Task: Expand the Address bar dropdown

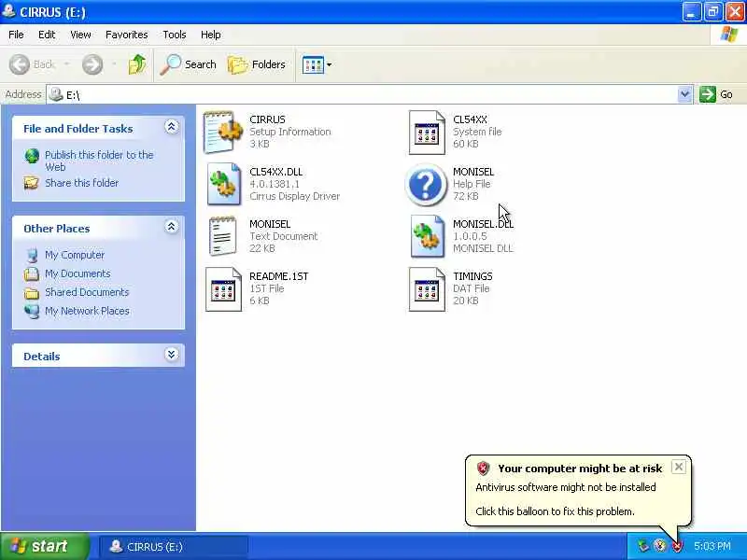Action: [684, 94]
